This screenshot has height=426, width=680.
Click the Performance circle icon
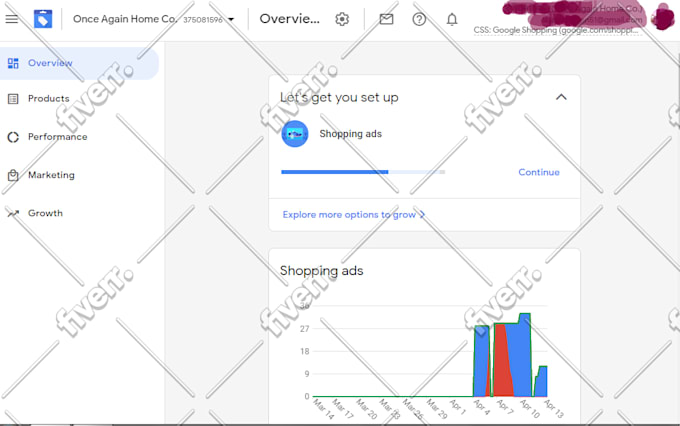coord(13,137)
